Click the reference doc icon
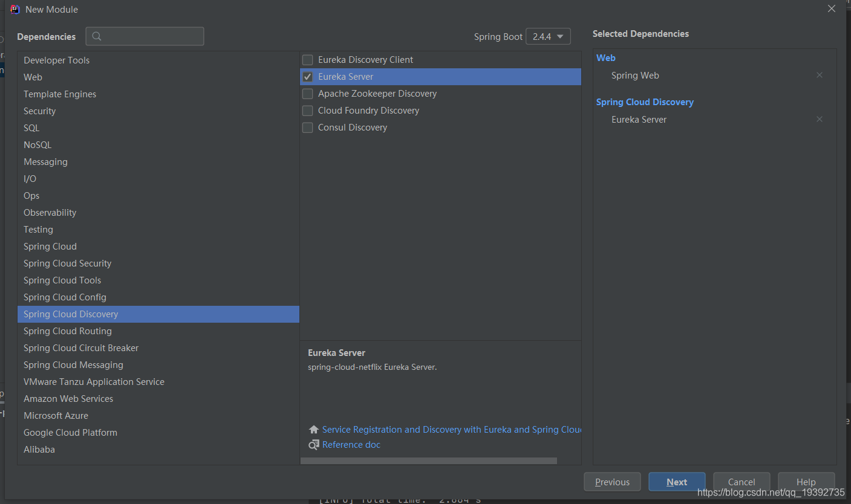 (x=313, y=445)
